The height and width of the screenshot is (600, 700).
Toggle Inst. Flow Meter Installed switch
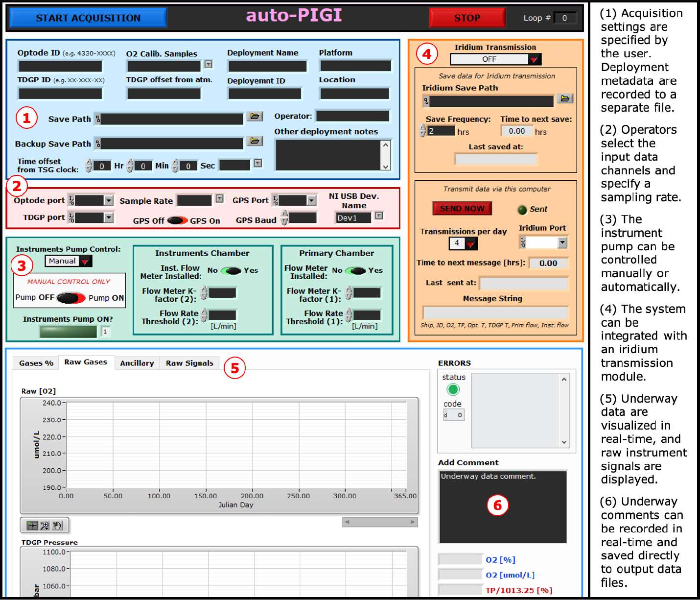231,271
